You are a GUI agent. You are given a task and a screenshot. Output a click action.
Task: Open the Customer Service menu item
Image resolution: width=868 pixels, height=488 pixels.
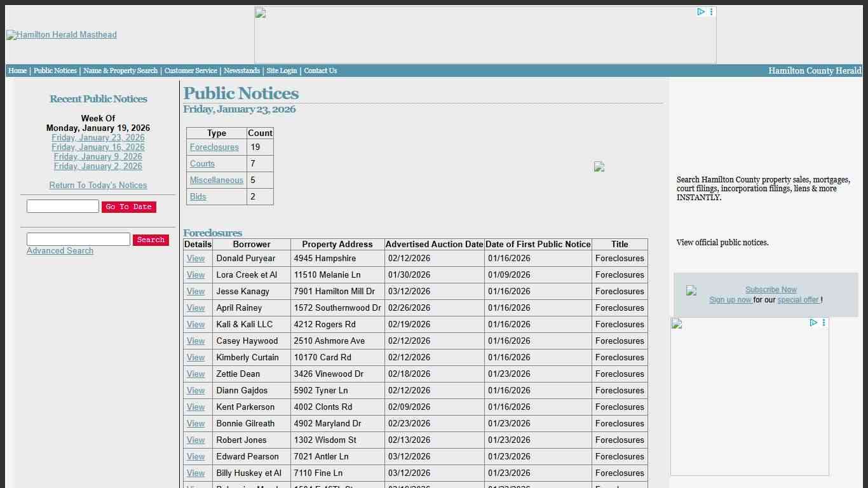click(191, 71)
